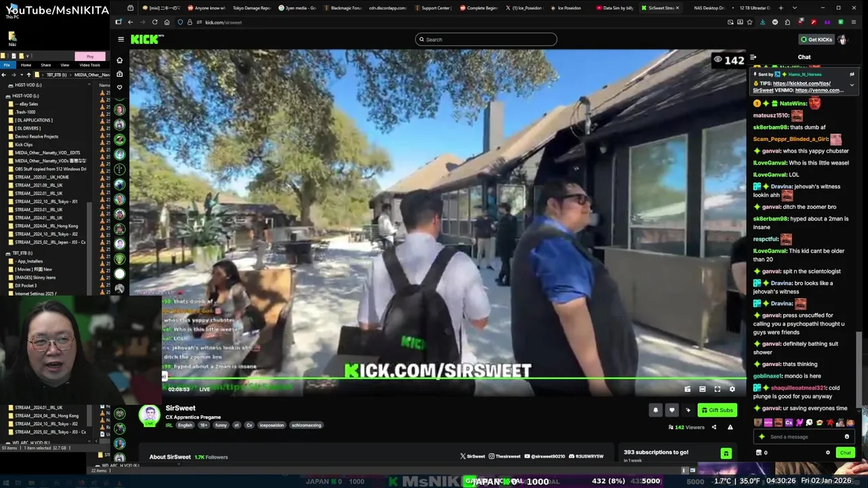Open kickbot.com tips link in pinned message
Screen dimensions: 868x488
point(802,83)
